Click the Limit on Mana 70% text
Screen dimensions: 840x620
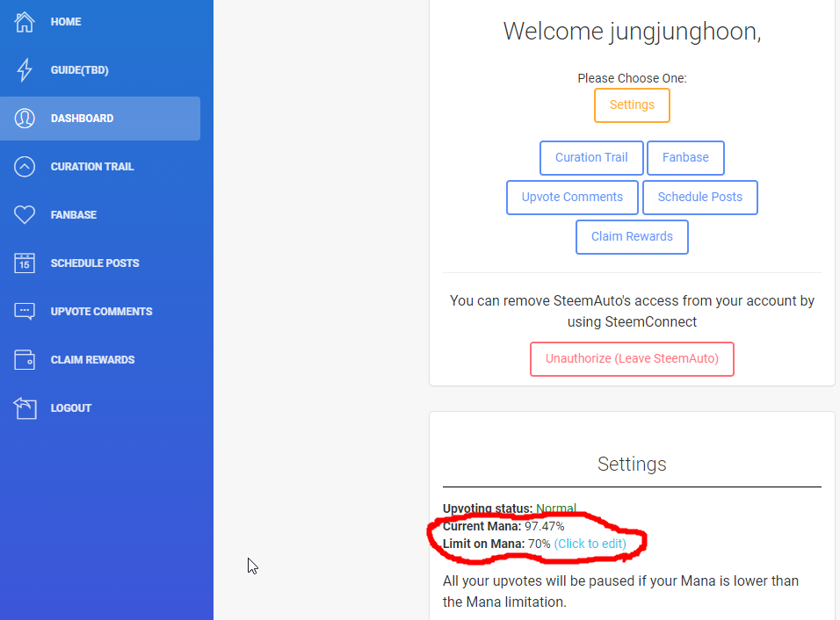496,544
